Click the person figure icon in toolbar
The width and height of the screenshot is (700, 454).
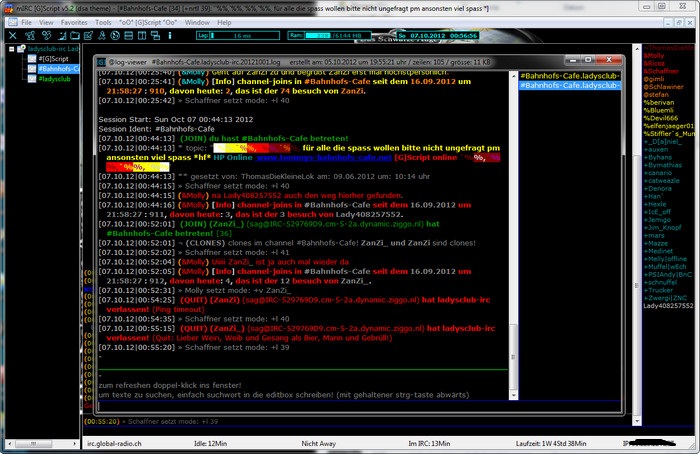pyautogui.click(x=102, y=36)
